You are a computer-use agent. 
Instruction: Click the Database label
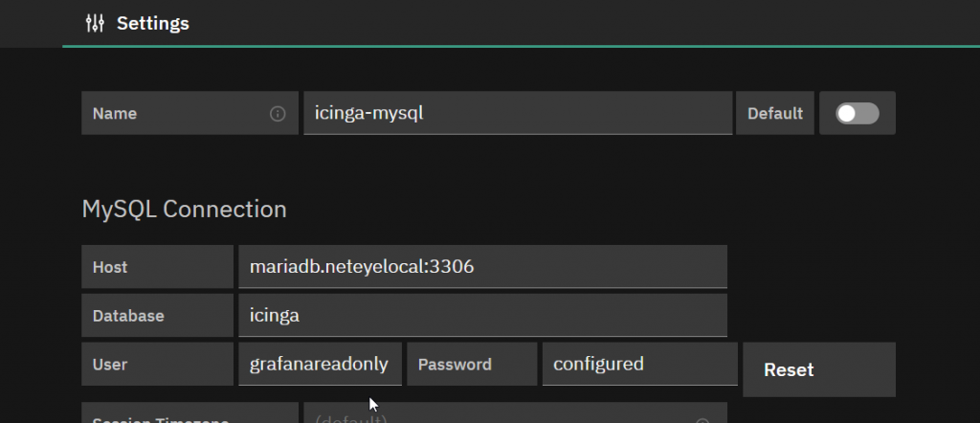128,316
